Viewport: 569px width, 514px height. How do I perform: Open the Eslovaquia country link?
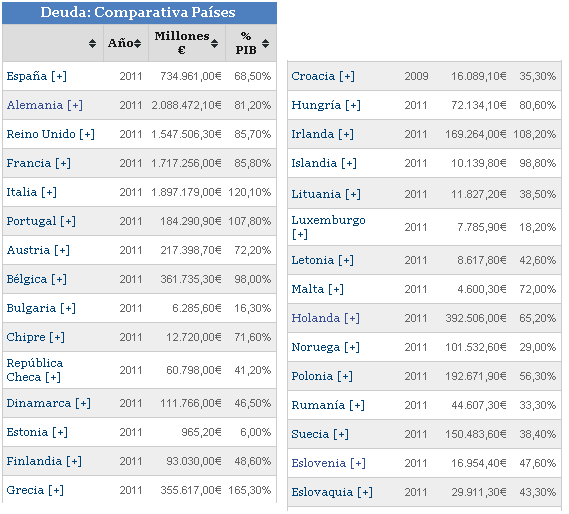322,492
